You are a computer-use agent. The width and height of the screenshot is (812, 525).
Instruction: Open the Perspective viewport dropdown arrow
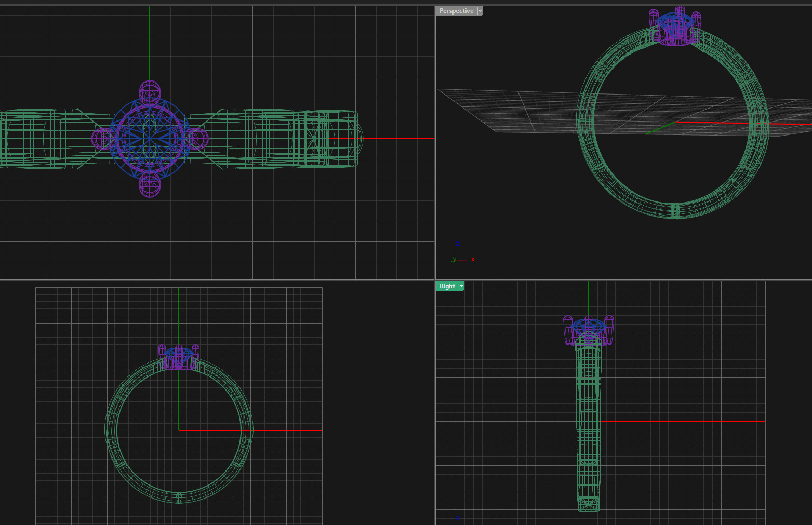pos(480,11)
